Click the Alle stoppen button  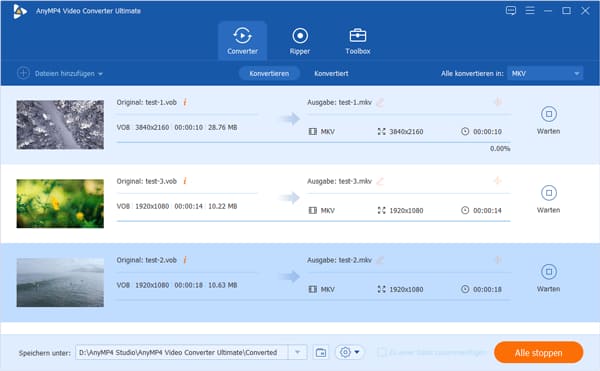[538, 353]
